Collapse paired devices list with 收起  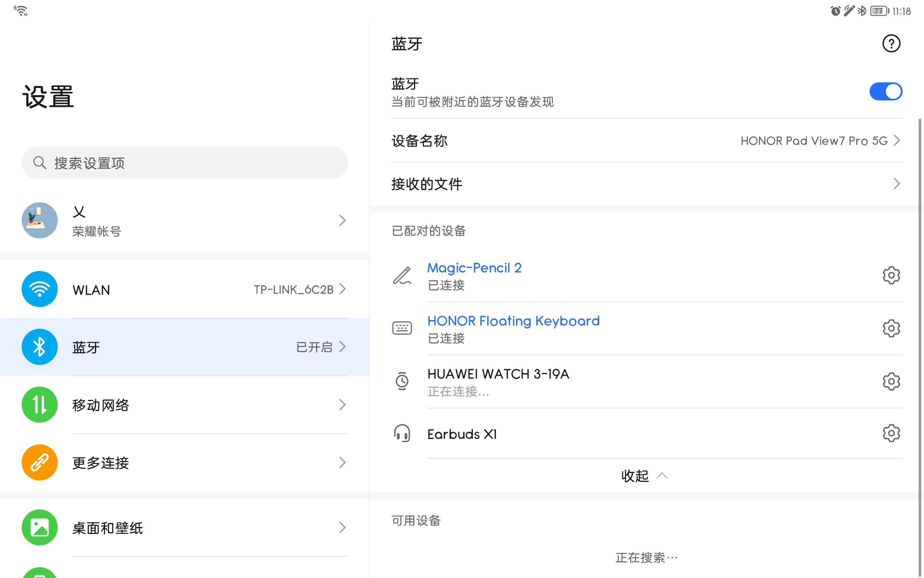coord(645,476)
